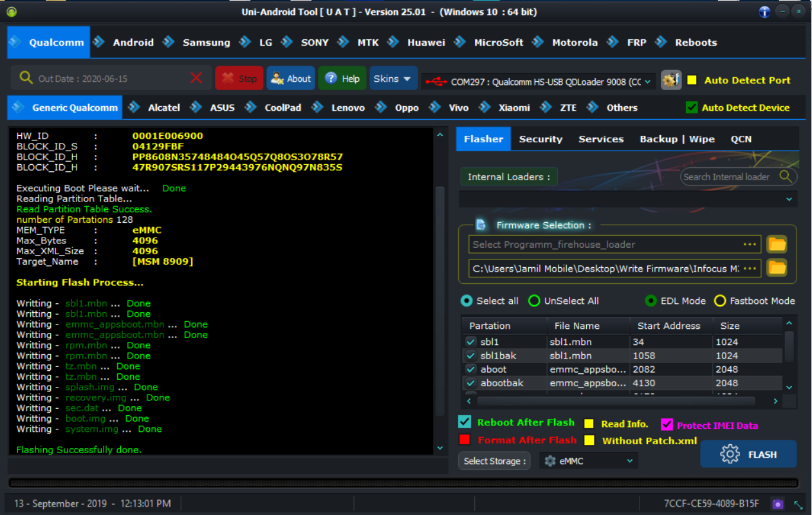Image resolution: width=812 pixels, height=515 pixels.
Task: Browse folder for firmware path
Action: tap(777, 268)
